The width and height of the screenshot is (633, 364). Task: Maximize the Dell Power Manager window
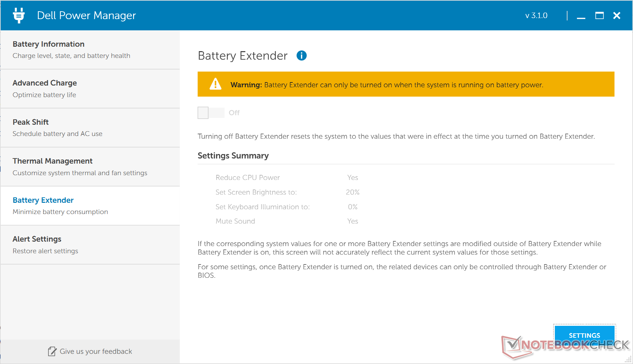click(599, 16)
